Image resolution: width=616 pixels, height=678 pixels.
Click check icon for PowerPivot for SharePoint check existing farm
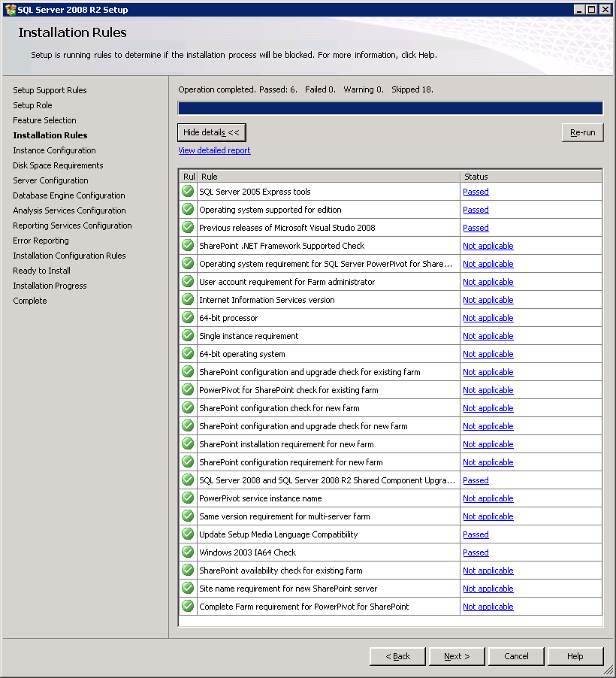[188, 390]
